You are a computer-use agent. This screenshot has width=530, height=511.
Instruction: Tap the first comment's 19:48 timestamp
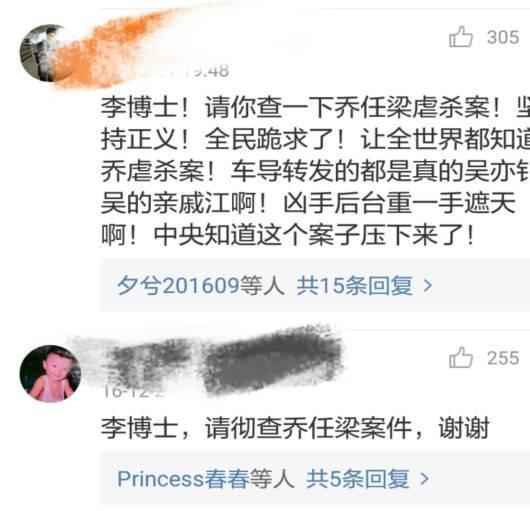point(209,71)
